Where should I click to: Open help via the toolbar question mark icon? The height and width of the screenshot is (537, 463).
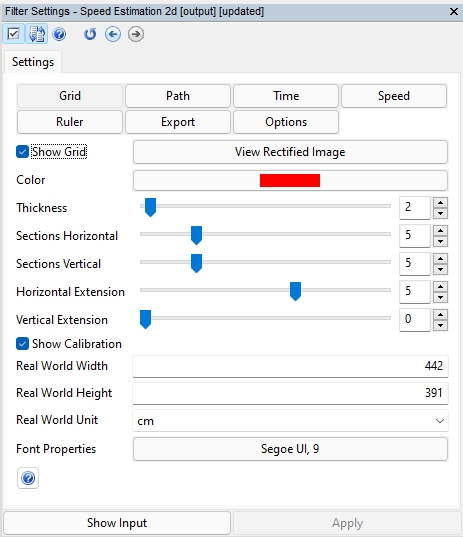pyautogui.click(x=59, y=34)
